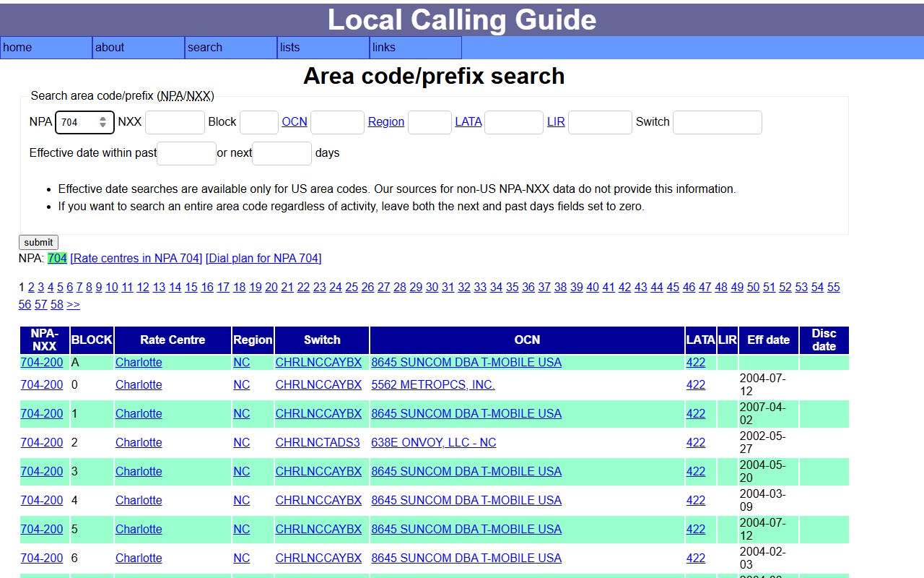
Task: Open the links menu item
Action: [x=416, y=48]
